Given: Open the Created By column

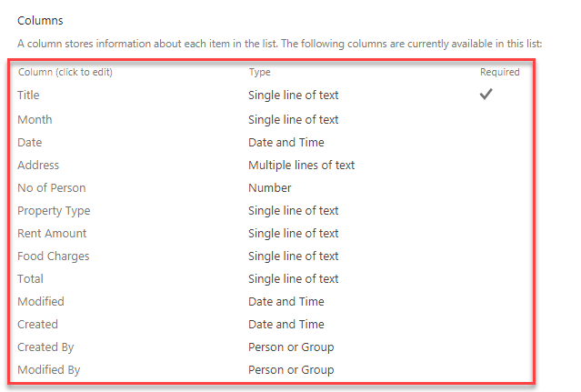Looking at the screenshot, I should click(45, 347).
